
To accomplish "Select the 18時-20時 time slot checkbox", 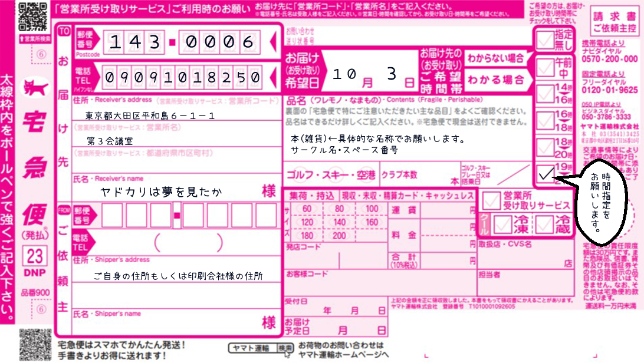I will click(x=545, y=147).
